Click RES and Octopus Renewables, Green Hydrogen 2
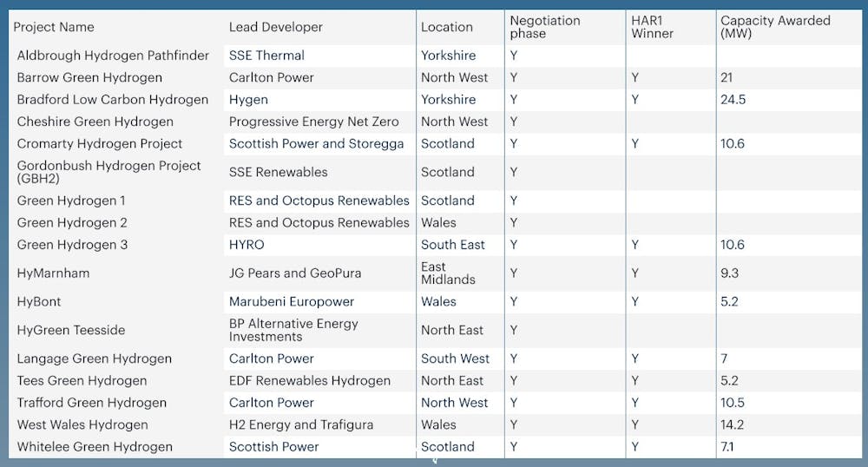This screenshot has width=868, height=467. [x=319, y=223]
